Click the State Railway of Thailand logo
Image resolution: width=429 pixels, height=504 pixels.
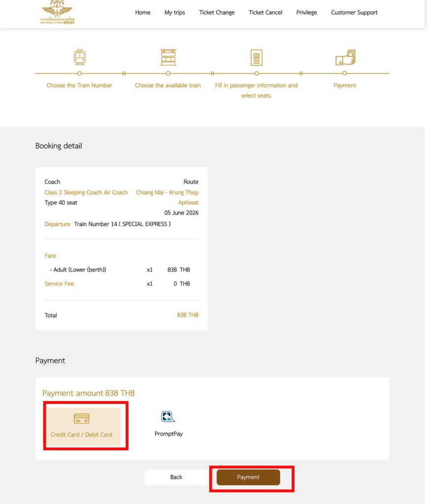coord(58,12)
